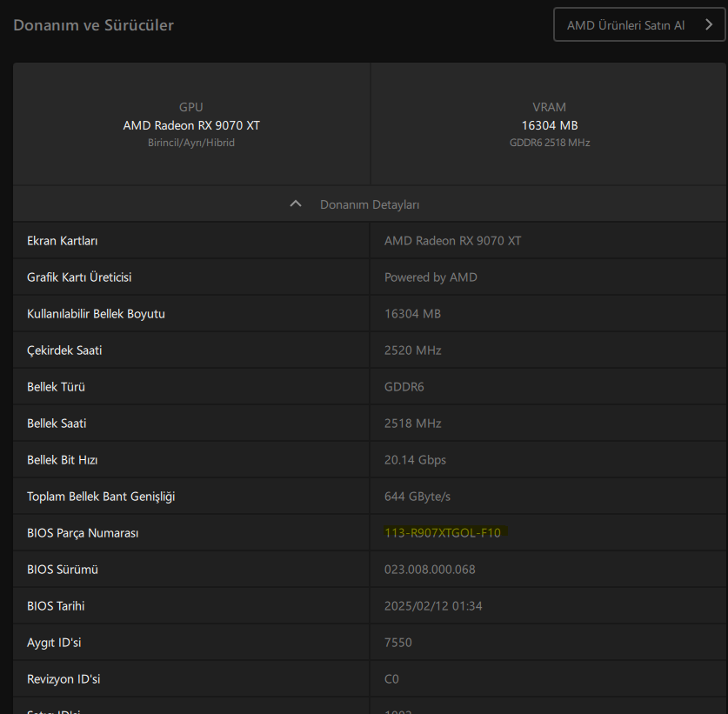This screenshot has width=728, height=714.
Task: Click the Bellek Türü GDDR6 value
Action: pyautogui.click(x=404, y=387)
